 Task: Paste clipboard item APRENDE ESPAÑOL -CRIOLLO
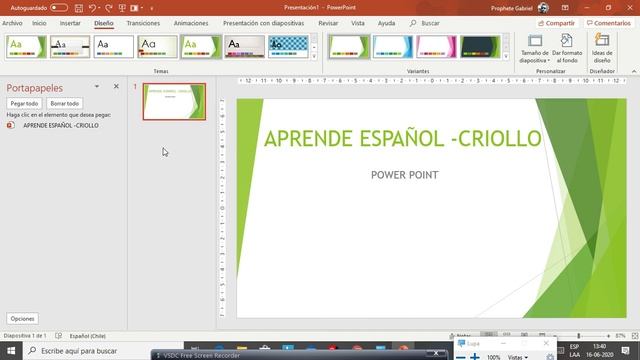click(x=60, y=125)
